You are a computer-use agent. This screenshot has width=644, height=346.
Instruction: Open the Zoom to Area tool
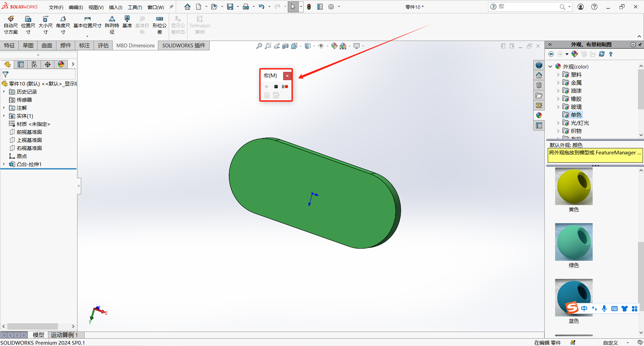(x=268, y=46)
